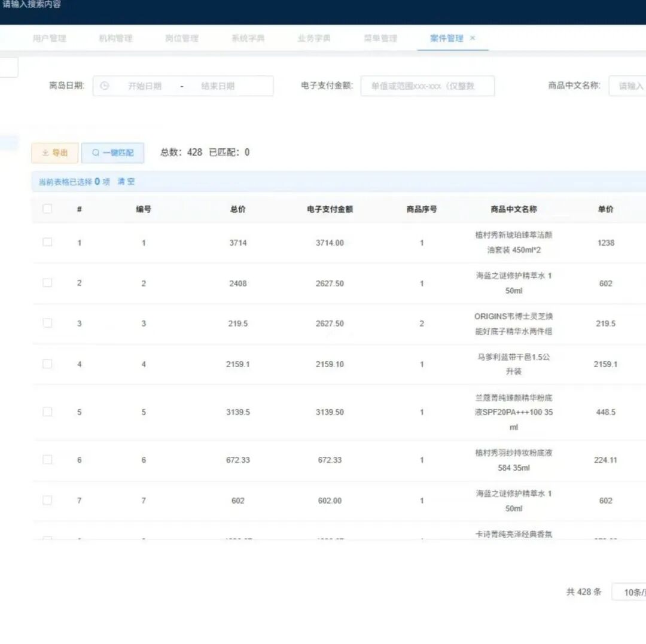Click 清空 to clear the table selection
646x644 pixels.
[x=126, y=182]
